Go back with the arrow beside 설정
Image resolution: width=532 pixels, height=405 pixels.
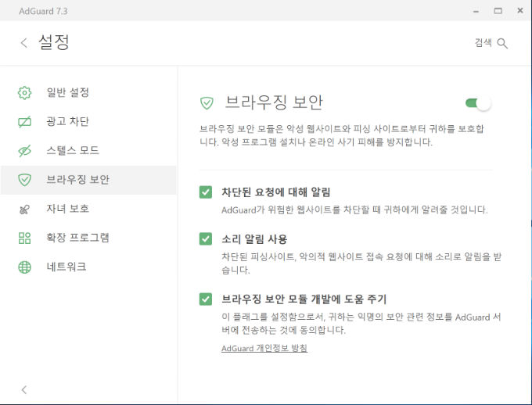tap(23, 43)
